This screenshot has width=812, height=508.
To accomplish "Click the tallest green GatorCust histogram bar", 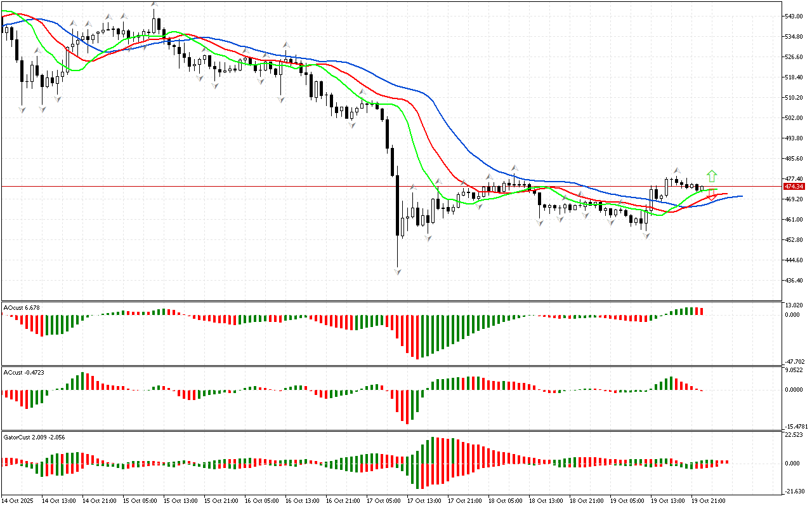I will (x=433, y=450).
